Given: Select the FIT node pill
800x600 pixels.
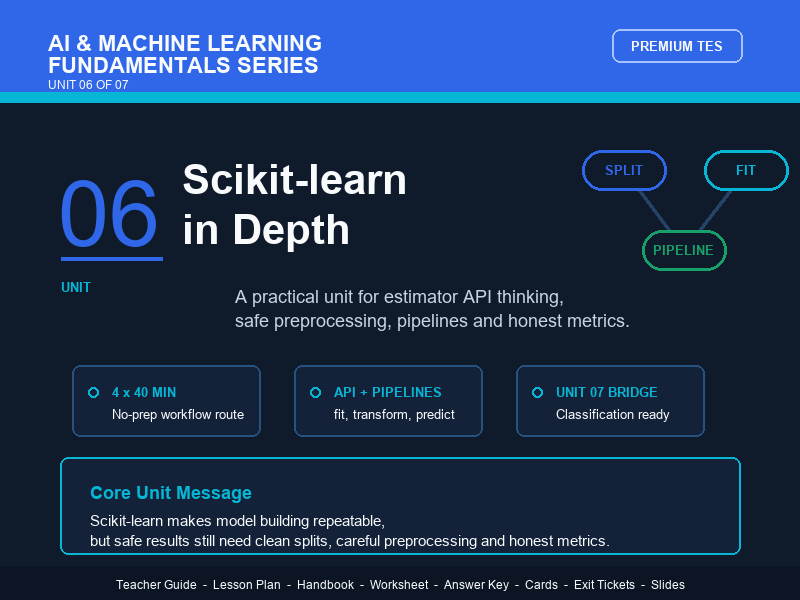Looking at the screenshot, I should [746, 170].
